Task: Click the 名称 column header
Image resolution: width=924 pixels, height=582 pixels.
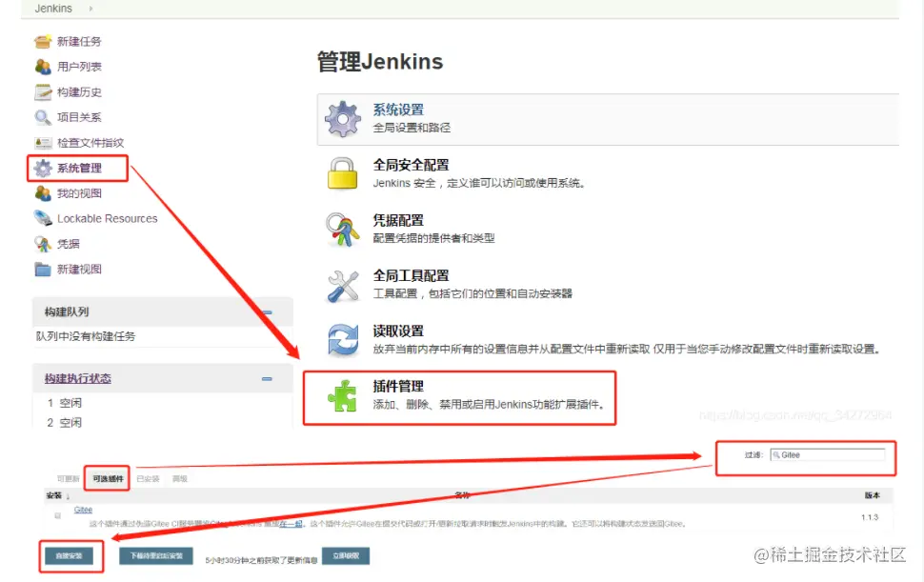Action: click(463, 495)
